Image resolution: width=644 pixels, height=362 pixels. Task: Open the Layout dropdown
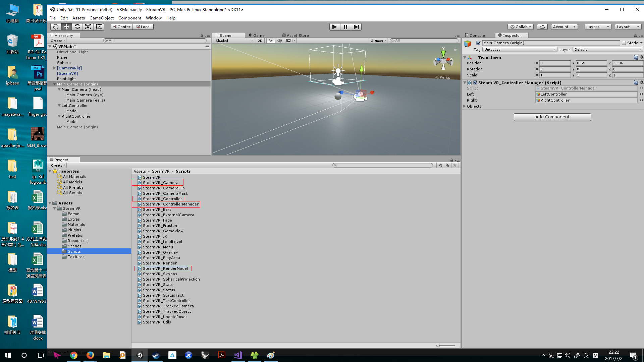pyautogui.click(x=628, y=27)
